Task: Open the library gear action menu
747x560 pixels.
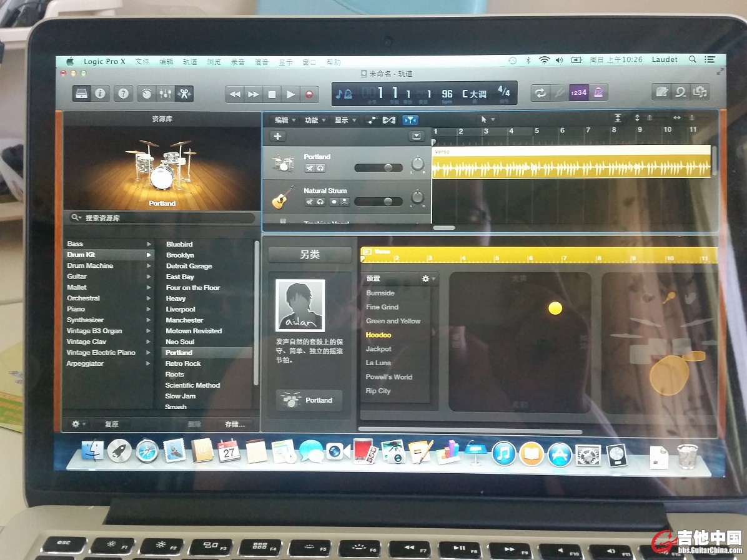Action: [x=77, y=424]
